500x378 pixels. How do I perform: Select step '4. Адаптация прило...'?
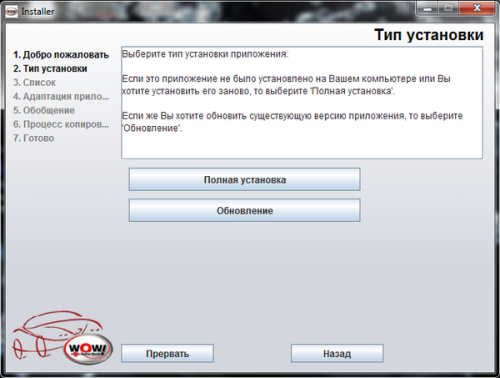click(x=61, y=96)
